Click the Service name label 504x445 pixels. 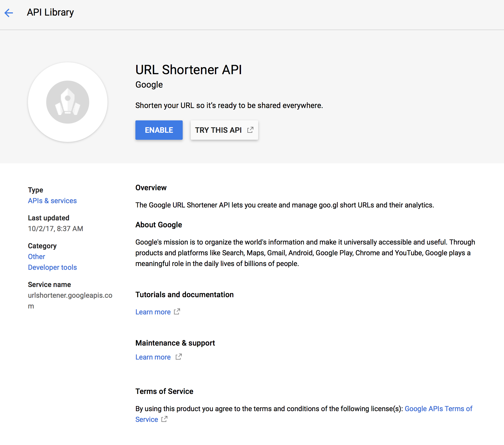[49, 285]
